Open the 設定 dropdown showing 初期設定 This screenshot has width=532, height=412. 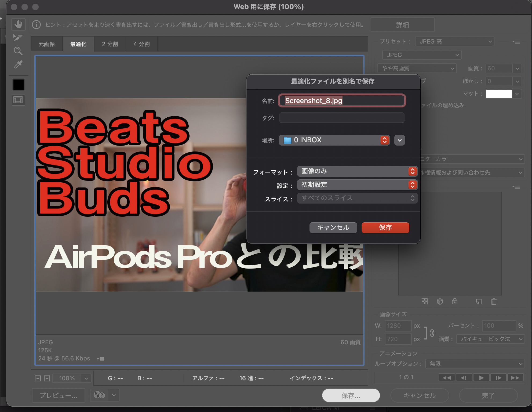click(357, 185)
